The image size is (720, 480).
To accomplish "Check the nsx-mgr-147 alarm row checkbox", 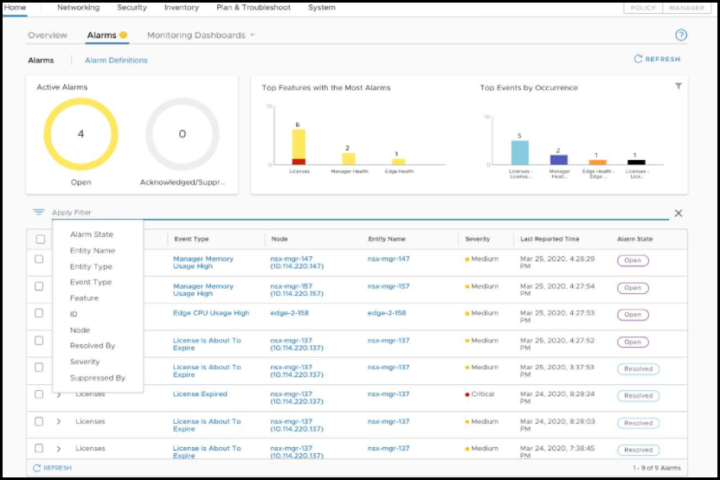I will click(39, 259).
